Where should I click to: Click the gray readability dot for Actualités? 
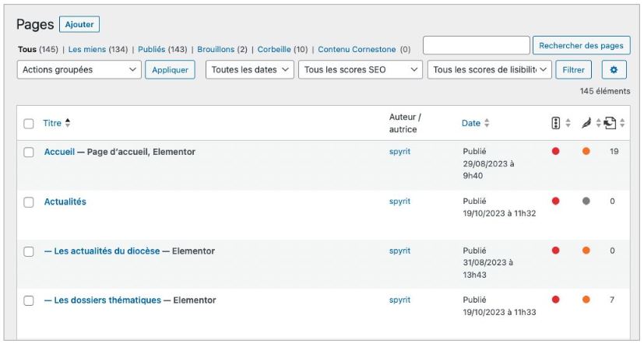pos(586,202)
